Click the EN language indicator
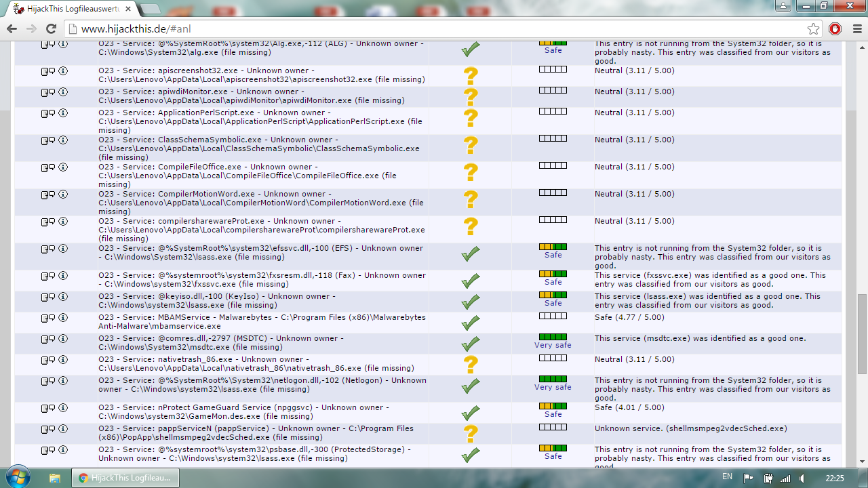 click(x=727, y=477)
